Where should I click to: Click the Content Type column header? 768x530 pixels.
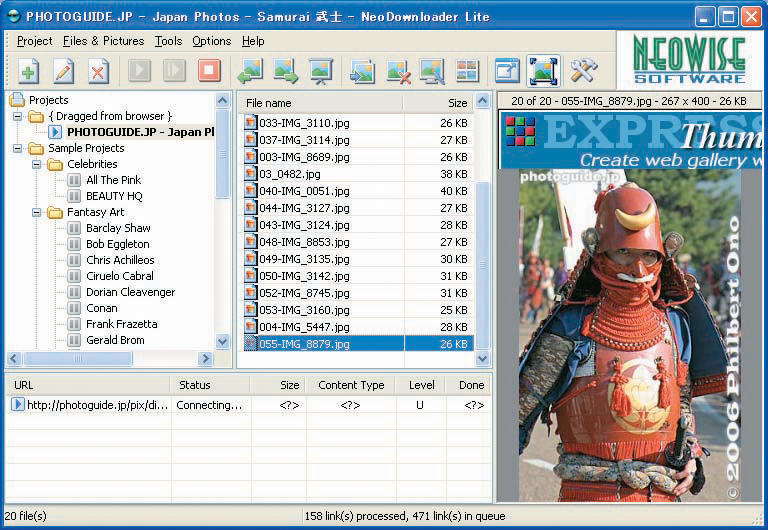pos(351,385)
